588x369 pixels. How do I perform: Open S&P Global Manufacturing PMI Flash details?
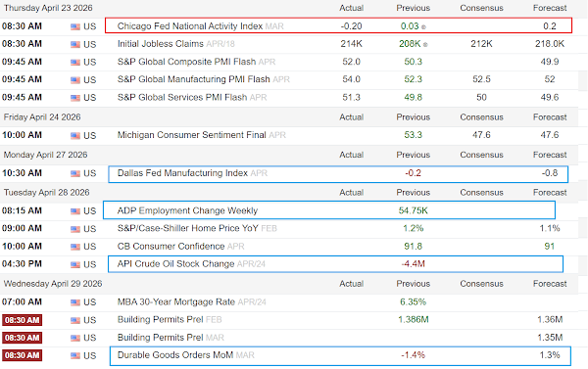pyautogui.click(x=193, y=79)
